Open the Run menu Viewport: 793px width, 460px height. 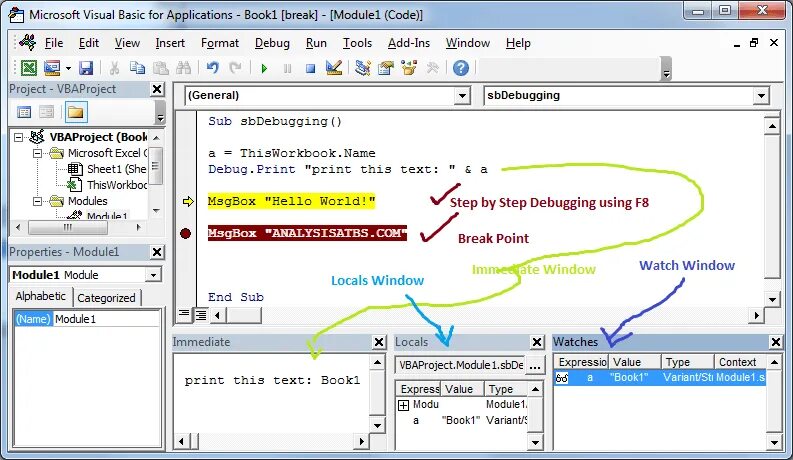pos(316,43)
